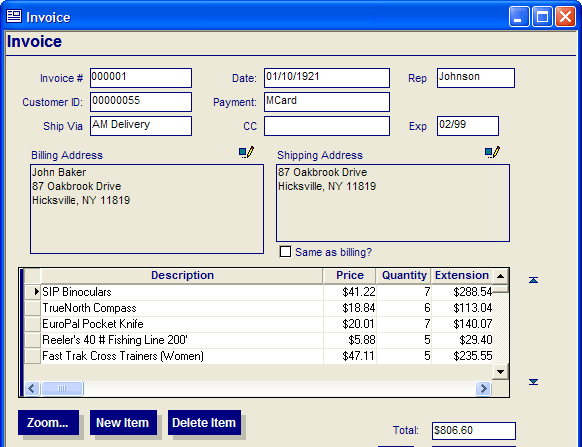Click the grid scroll up arrow

coord(500,276)
